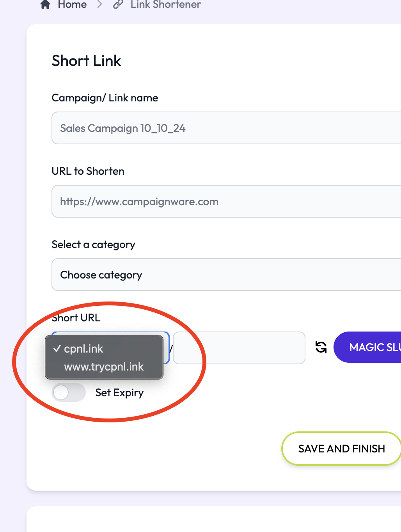This screenshot has height=532, width=401.
Task: Click the regenerate slug arrows icon
Action: pyautogui.click(x=321, y=347)
